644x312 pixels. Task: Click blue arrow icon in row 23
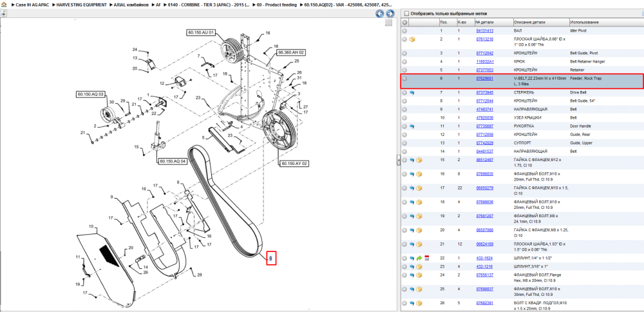click(x=412, y=266)
